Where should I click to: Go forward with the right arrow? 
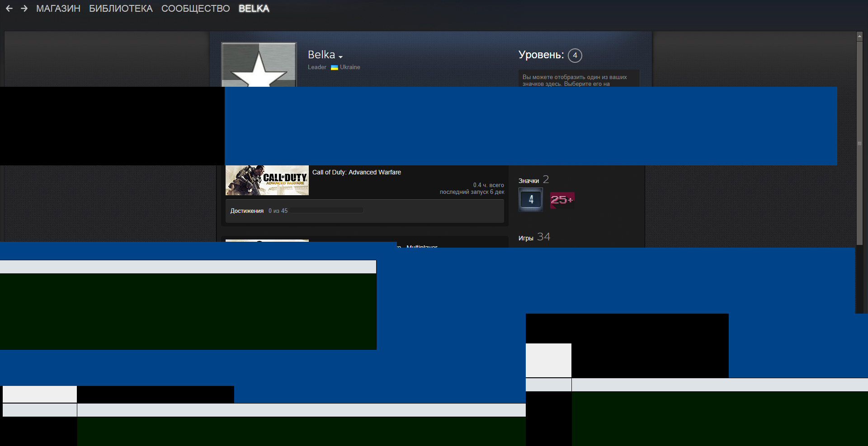click(24, 9)
